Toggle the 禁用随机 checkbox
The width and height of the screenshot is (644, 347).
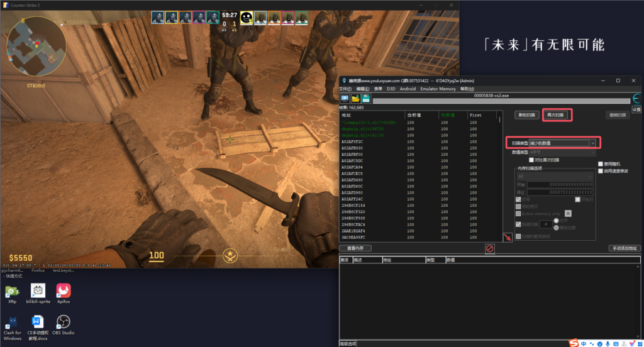click(601, 164)
